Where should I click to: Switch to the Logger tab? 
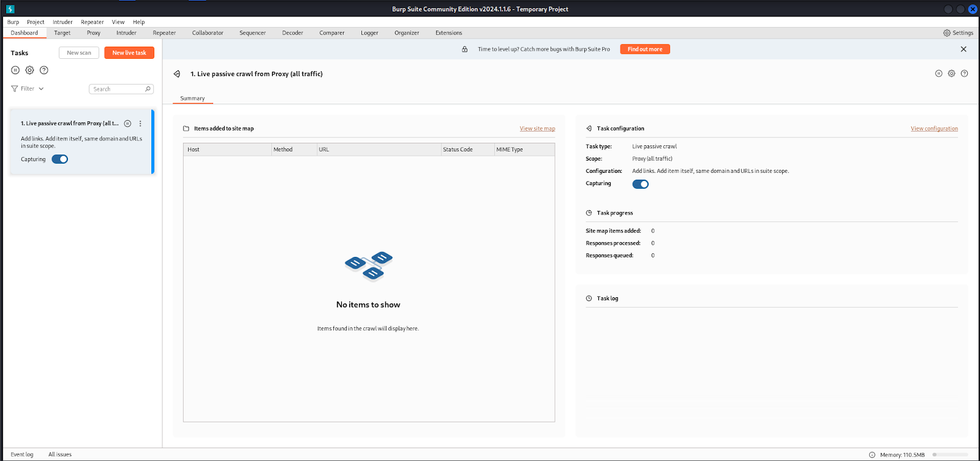pos(369,33)
